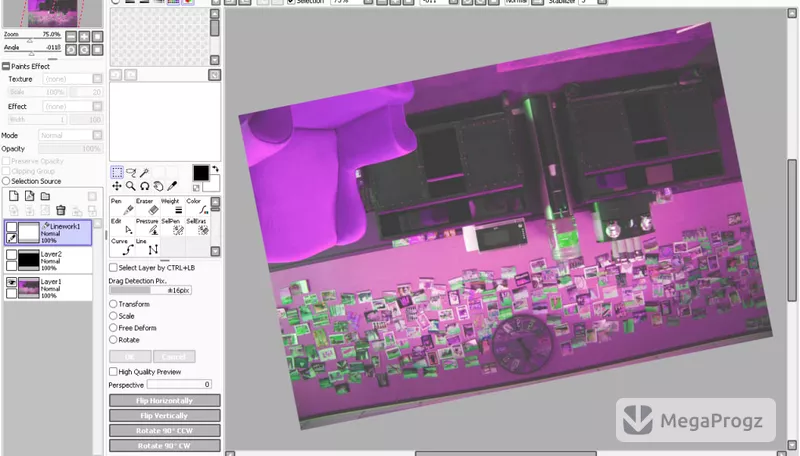Screen dimensions: 800x456
Task: Select the rectangular selection tool
Action: pos(117,172)
